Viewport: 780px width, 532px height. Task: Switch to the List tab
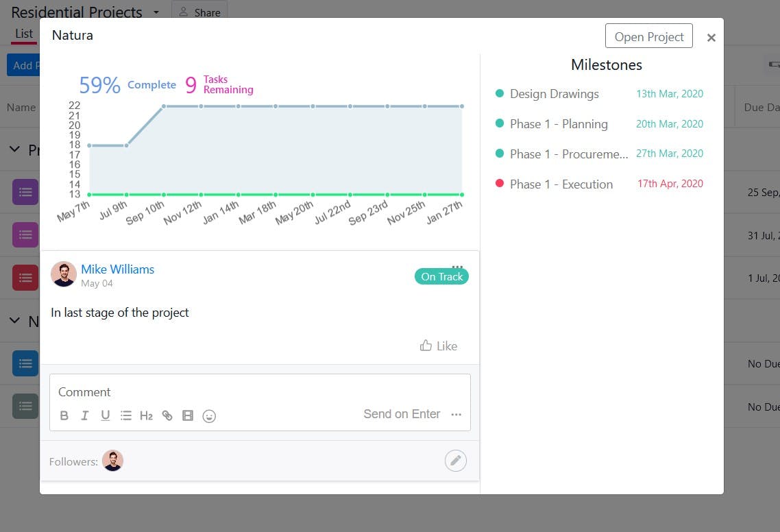tap(24, 34)
